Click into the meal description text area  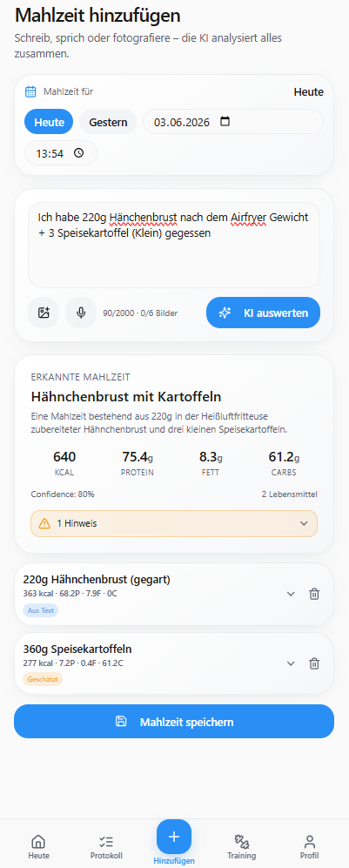pyautogui.click(x=174, y=246)
